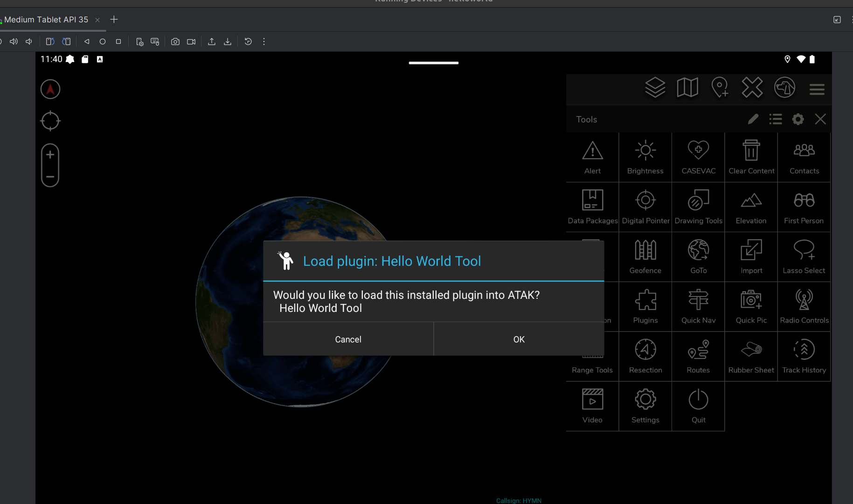The height and width of the screenshot is (504, 853).
Task: Open the Resection tool
Action: (x=645, y=357)
